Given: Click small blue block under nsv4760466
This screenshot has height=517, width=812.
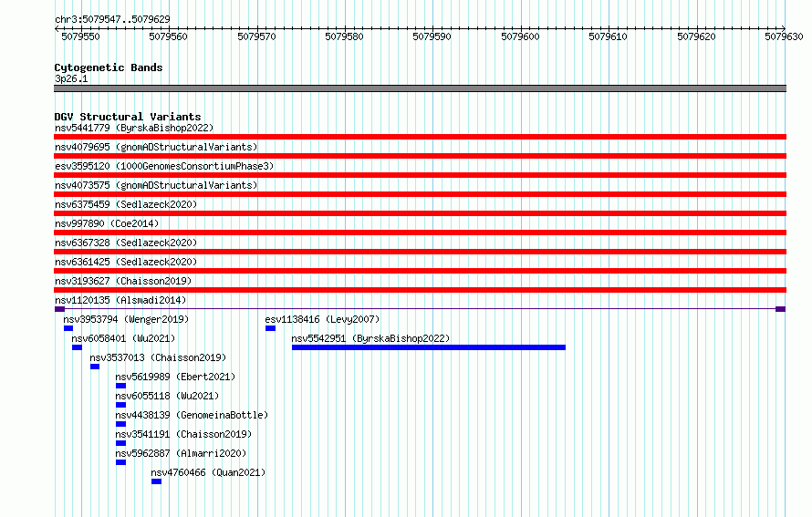Looking at the screenshot, I should click(x=156, y=481).
